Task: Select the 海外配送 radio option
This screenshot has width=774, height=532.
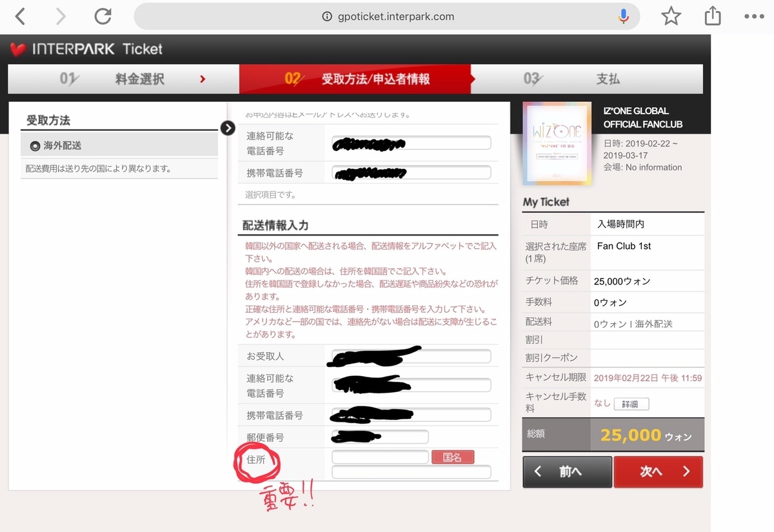Action: [x=35, y=146]
